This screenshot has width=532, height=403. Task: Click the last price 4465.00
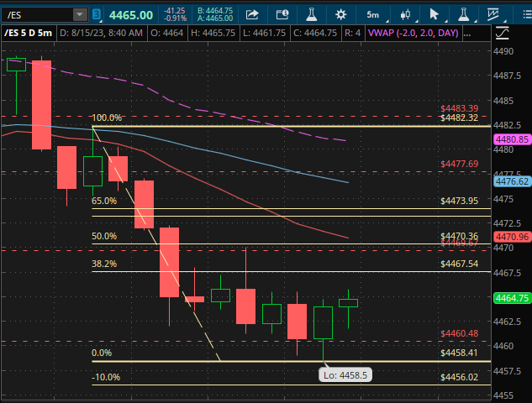coord(131,15)
